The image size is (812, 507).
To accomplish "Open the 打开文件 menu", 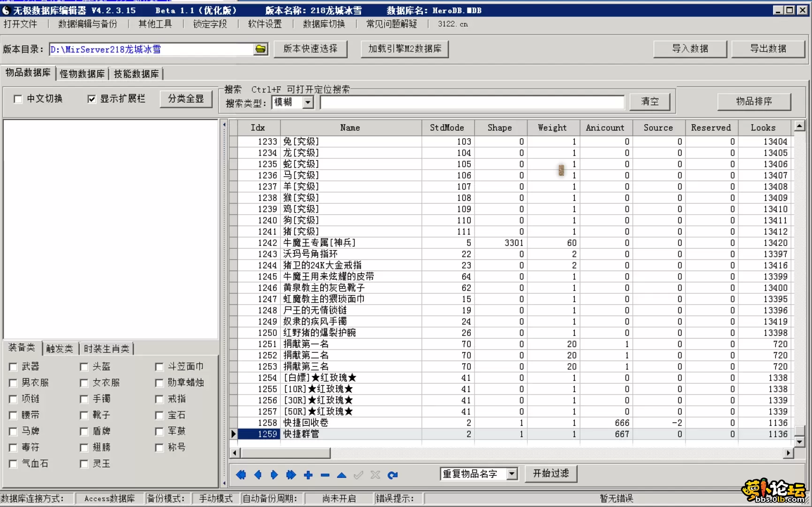I will click(x=20, y=24).
